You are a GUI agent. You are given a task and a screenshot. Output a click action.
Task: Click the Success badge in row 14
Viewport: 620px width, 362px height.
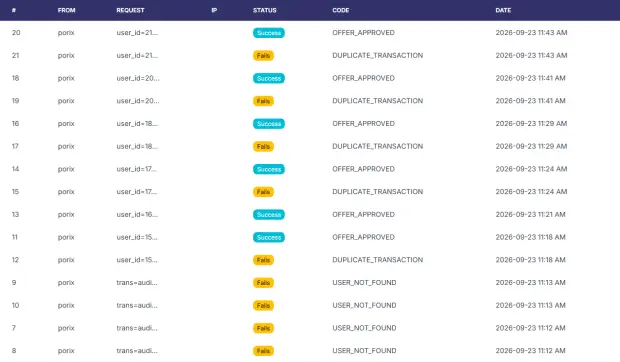pos(269,169)
